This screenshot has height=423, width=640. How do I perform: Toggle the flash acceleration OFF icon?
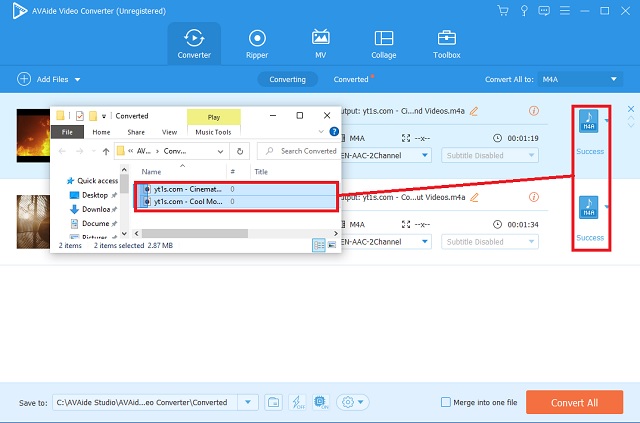[297, 402]
